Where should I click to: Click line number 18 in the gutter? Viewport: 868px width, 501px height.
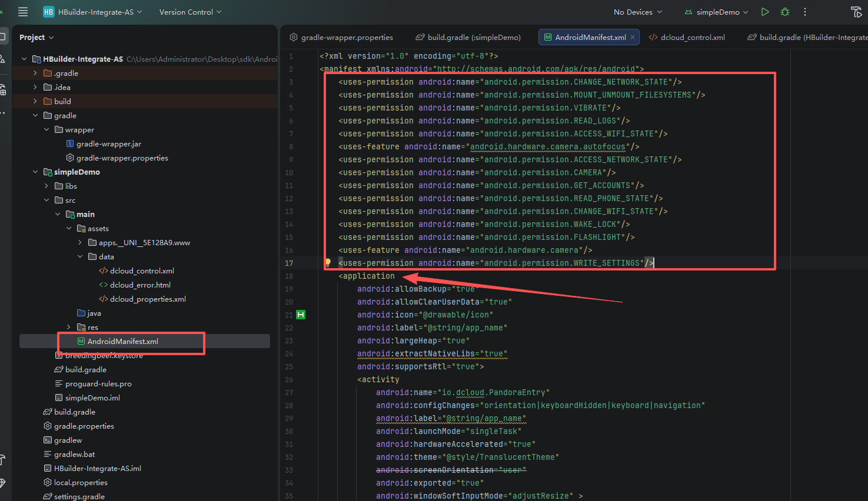click(289, 276)
